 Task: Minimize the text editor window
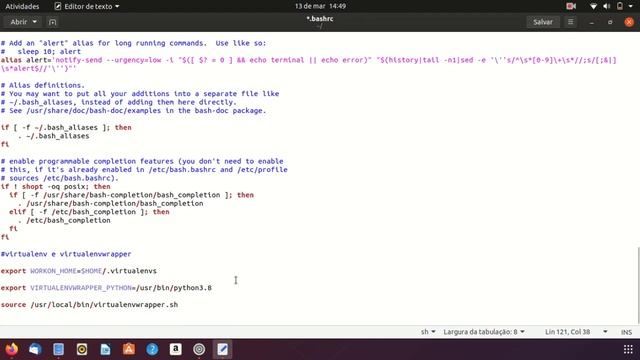[x=591, y=22]
